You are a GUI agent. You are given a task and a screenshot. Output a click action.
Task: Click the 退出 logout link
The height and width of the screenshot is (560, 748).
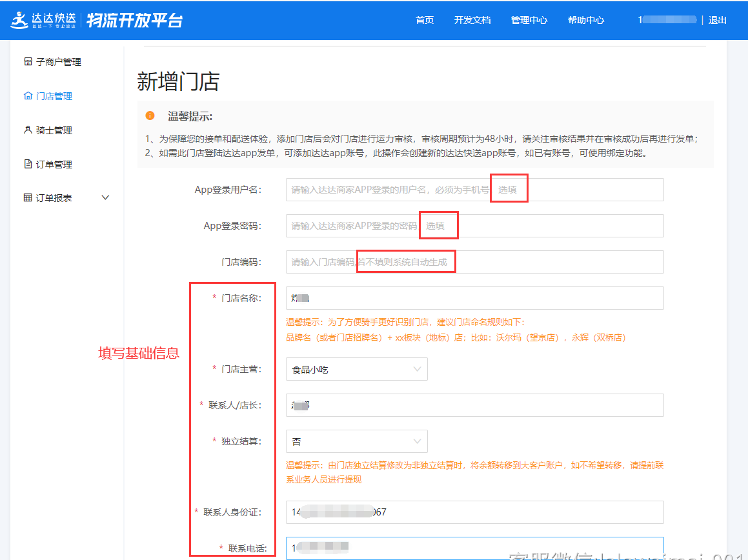718,20
